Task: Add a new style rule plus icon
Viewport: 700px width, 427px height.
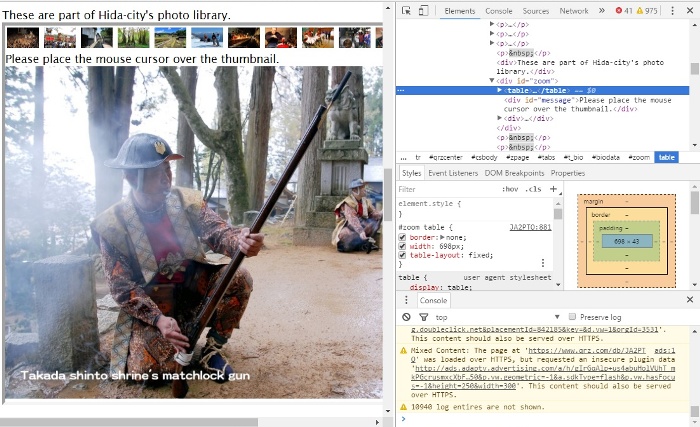Action: click(553, 189)
